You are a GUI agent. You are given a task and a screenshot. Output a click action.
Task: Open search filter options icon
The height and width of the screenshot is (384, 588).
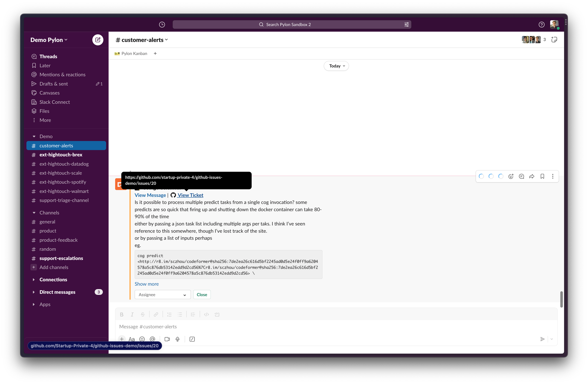[406, 24]
